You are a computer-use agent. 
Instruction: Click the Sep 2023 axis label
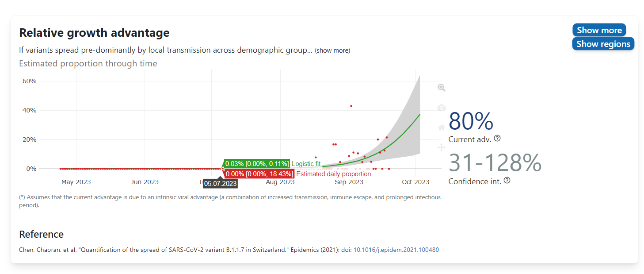(349, 182)
